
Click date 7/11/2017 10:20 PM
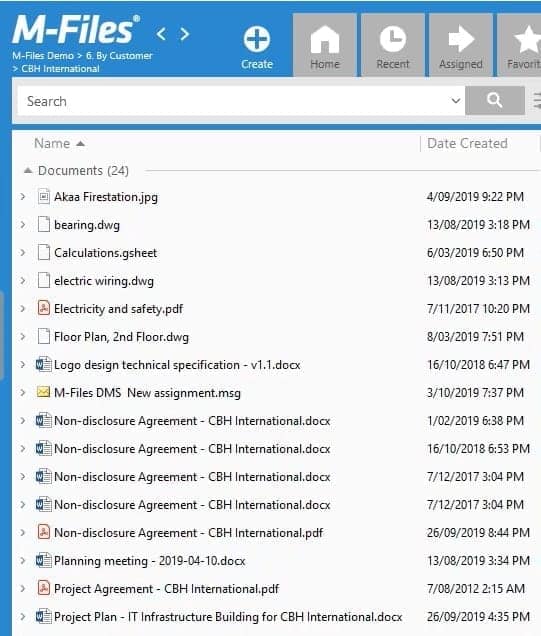tap(478, 309)
